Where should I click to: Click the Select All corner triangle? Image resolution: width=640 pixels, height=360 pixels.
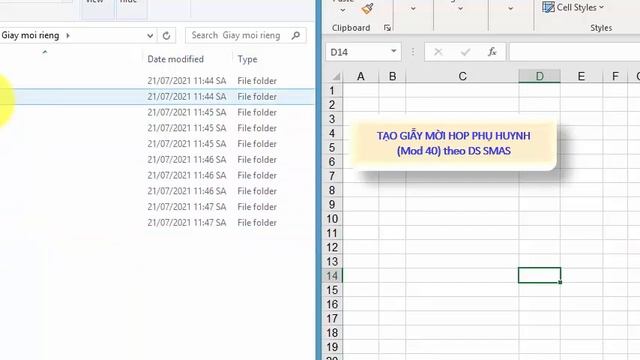pyautogui.click(x=336, y=76)
